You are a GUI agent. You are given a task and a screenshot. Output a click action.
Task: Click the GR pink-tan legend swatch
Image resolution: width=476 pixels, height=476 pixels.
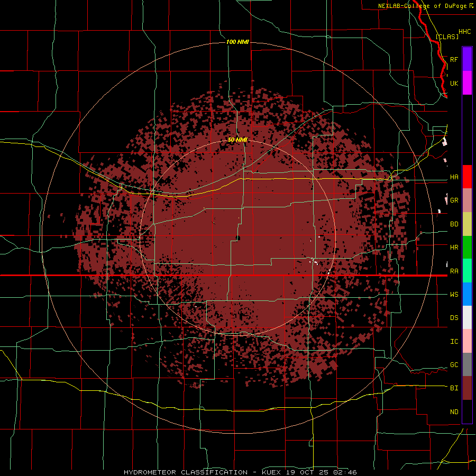[x=467, y=200]
